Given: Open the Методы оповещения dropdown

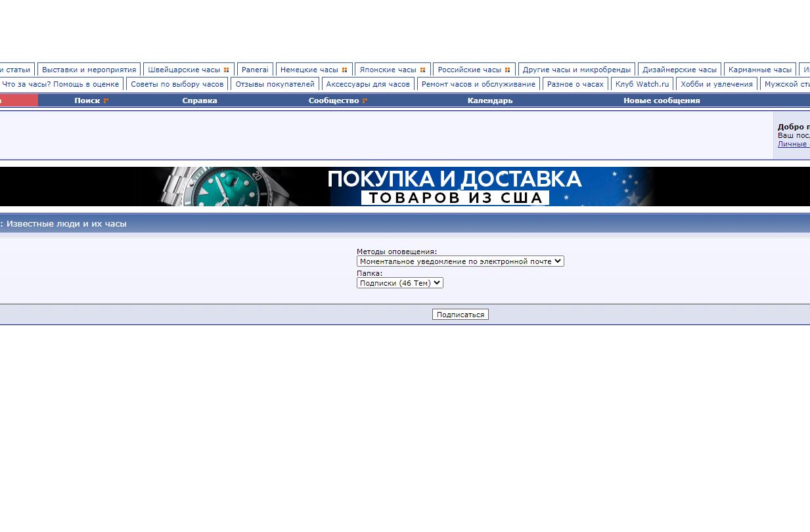Looking at the screenshot, I should [x=460, y=261].
